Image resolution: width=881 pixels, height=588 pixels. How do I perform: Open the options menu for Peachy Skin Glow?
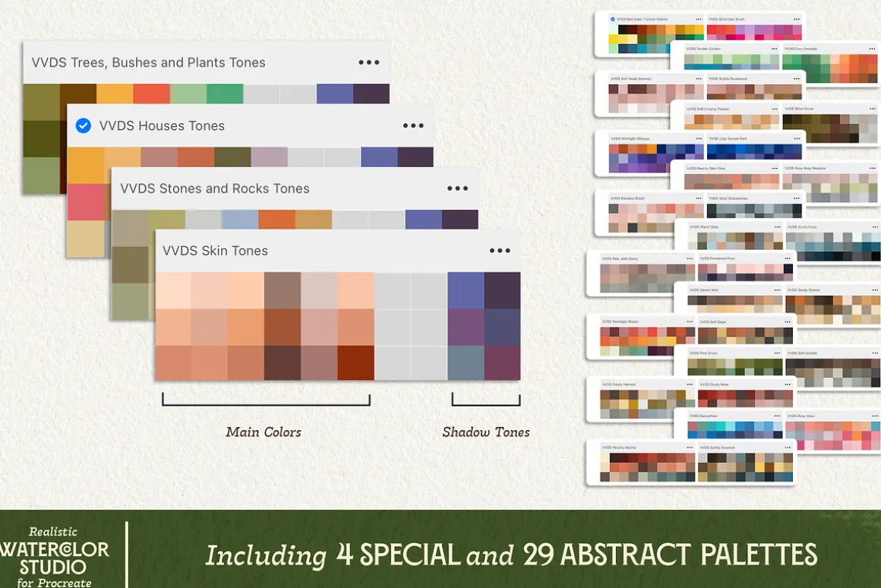774,168
